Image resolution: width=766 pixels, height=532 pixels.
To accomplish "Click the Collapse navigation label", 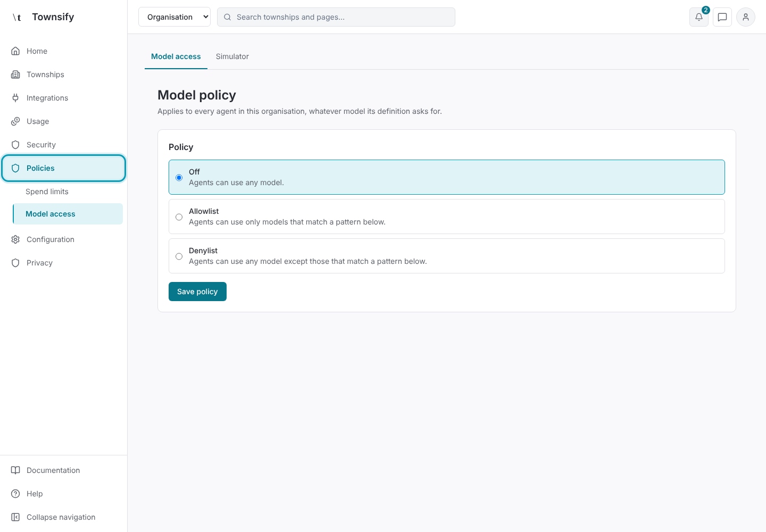I will pyautogui.click(x=61, y=517).
